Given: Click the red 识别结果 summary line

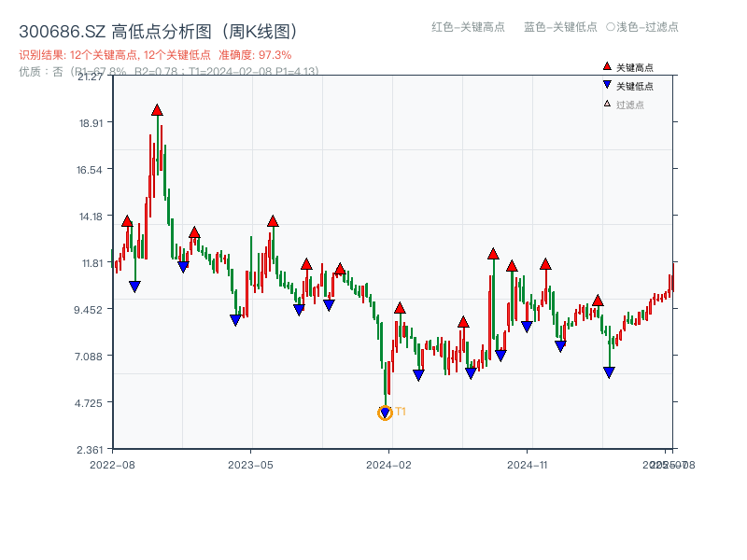Looking at the screenshot, I should (155, 55).
